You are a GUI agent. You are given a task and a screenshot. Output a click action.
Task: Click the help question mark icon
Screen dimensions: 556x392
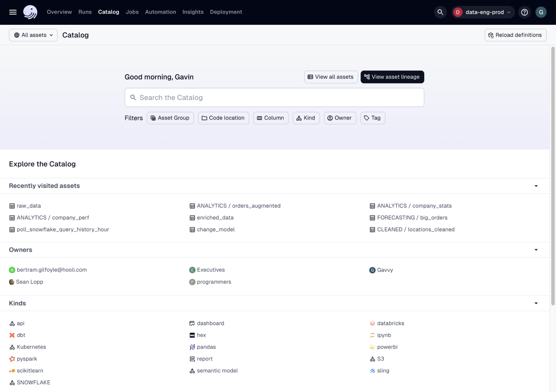[524, 12]
